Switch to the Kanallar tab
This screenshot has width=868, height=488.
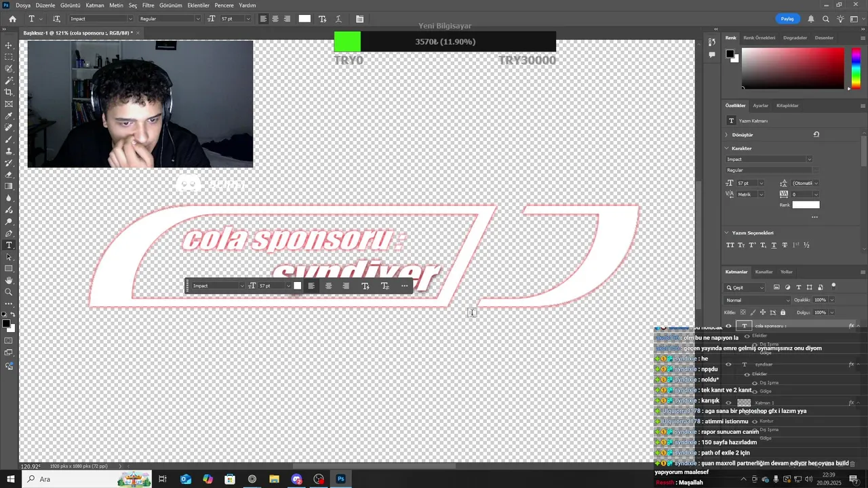point(764,272)
